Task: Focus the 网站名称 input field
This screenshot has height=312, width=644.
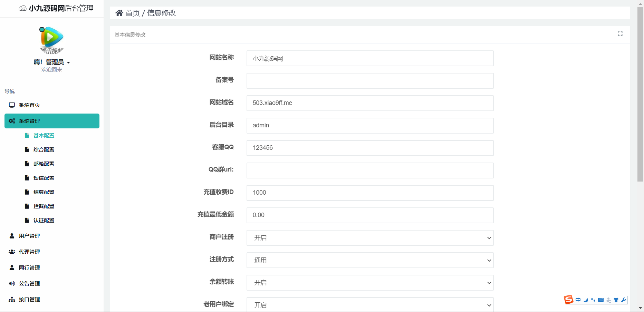Action: coord(370,58)
